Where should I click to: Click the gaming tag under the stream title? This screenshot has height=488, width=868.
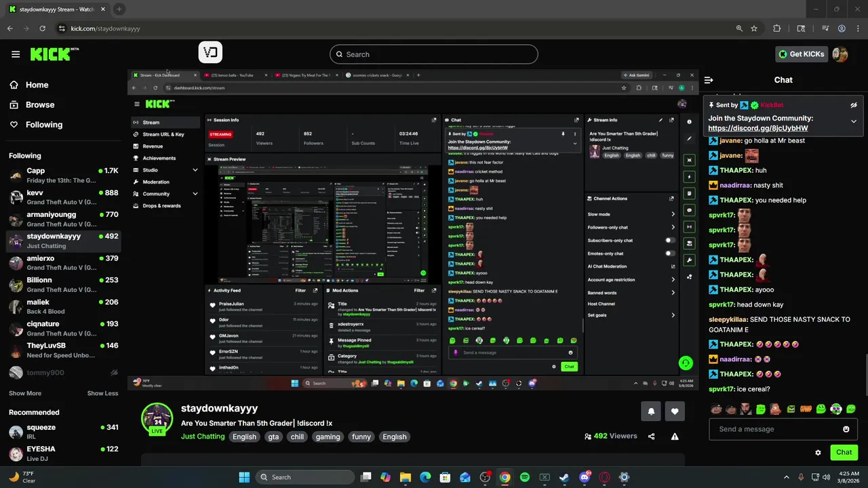328,436
